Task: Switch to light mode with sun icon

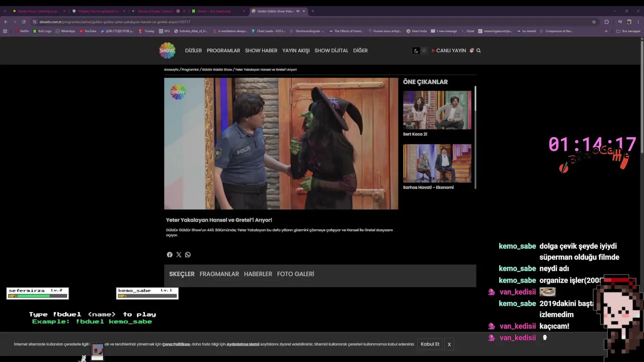Action: [424, 51]
